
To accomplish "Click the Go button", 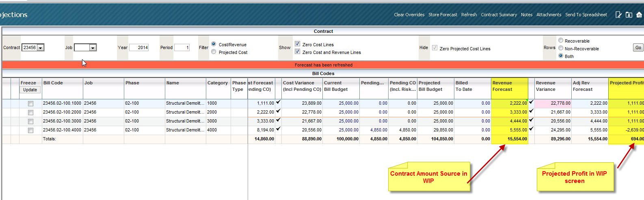I will pyautogui.click(x=638, y=47).
